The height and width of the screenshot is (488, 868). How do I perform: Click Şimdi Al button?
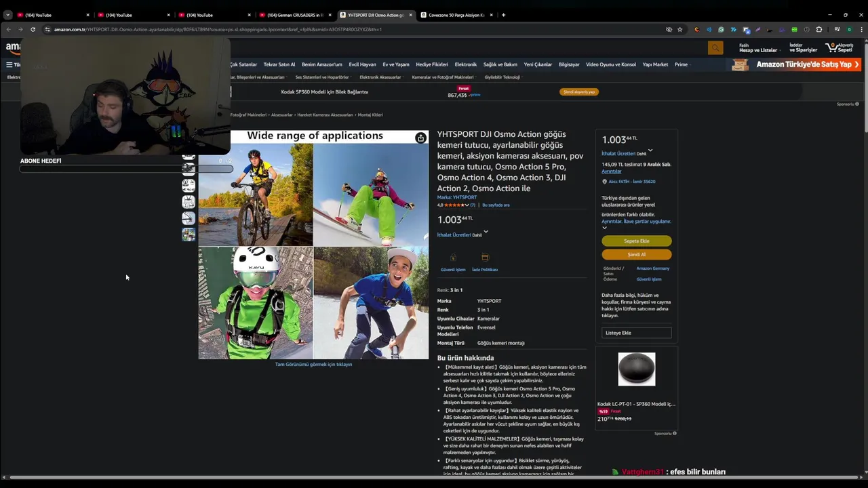pyautogui.click(x=636, y=254)
